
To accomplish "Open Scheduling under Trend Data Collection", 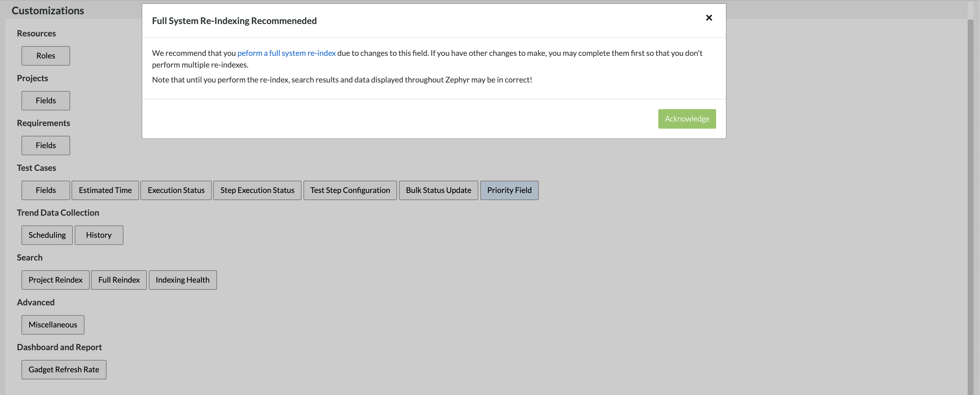I will click(47, 235).
